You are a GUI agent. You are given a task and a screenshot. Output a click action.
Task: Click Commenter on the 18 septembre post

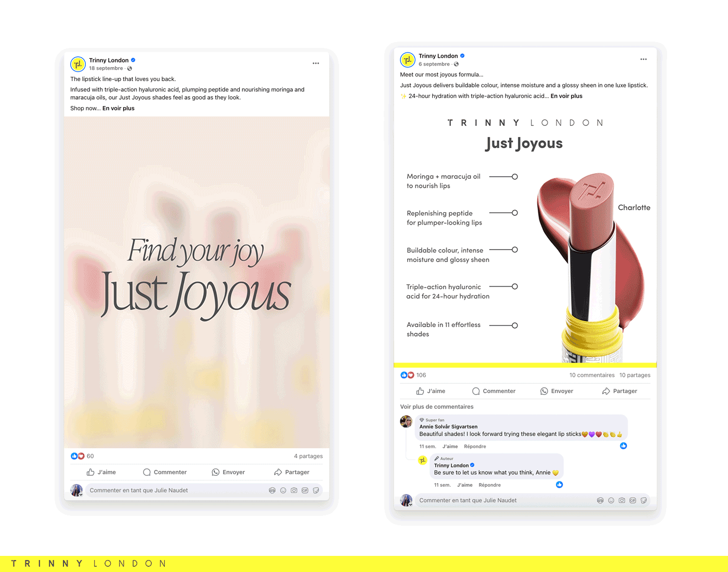point(165,472)
